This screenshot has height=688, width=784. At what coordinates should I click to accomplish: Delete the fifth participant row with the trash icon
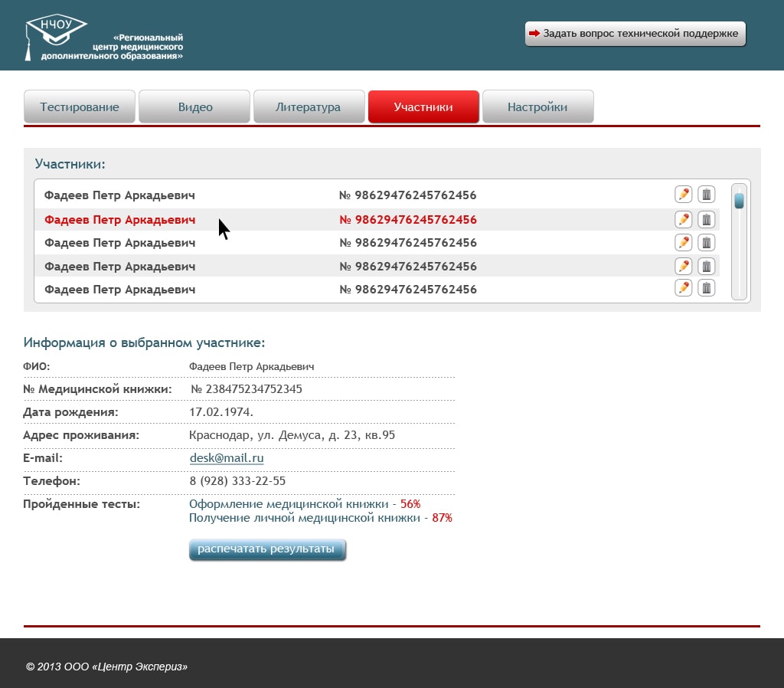pyautogui.click(x=706, y=288)
